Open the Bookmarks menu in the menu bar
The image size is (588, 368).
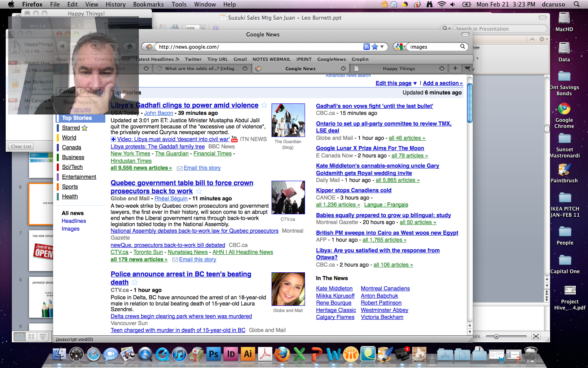coord(148,4)
